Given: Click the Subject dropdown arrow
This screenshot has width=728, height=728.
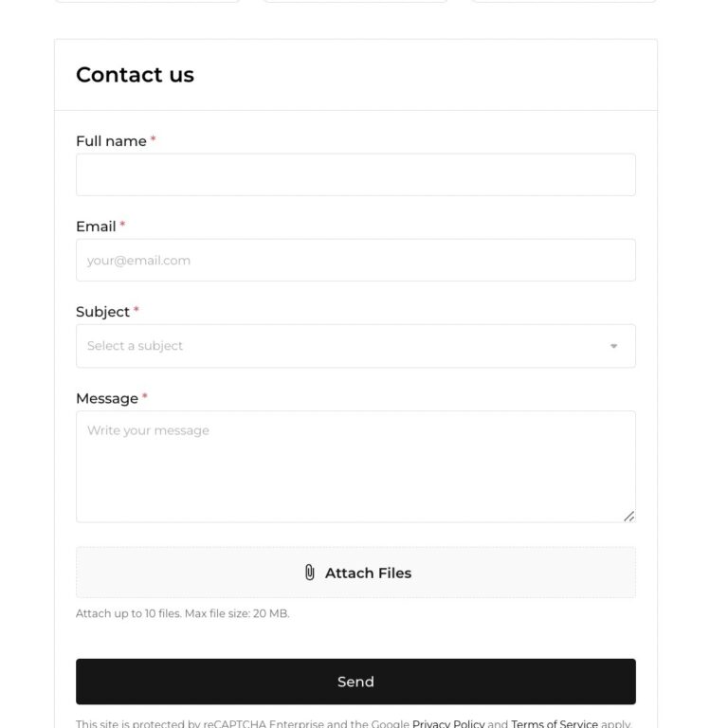Looking at the screenshot, I should click(613, 346).
